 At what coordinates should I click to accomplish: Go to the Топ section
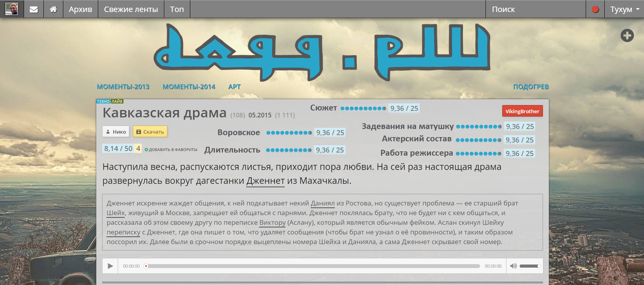pos(177,9)
